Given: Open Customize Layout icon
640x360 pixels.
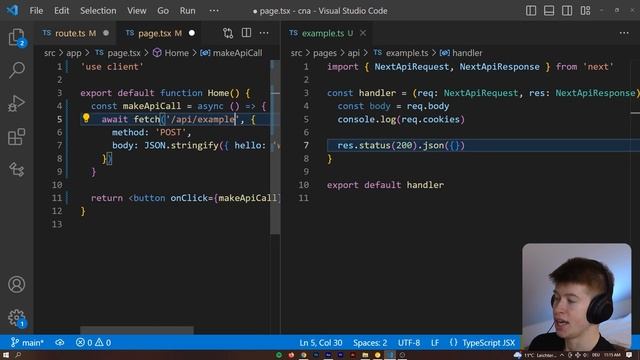Looking at the screenshot, I should 585,11.
